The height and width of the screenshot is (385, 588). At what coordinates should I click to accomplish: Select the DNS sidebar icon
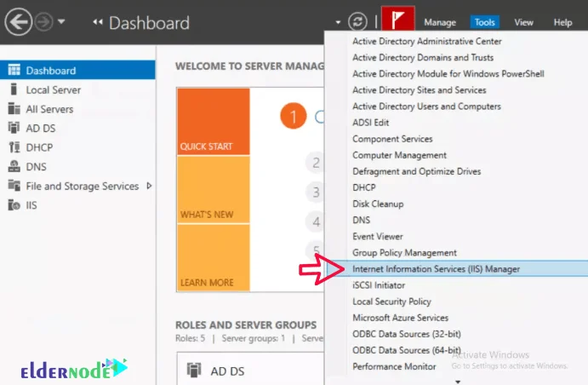pos(13,167)
